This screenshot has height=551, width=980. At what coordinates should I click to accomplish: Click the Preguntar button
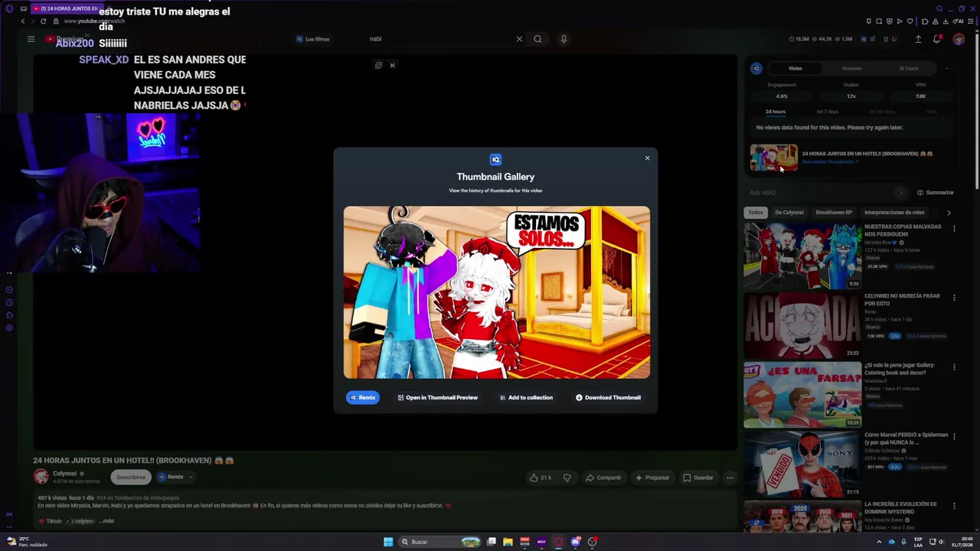coord(652,478)
